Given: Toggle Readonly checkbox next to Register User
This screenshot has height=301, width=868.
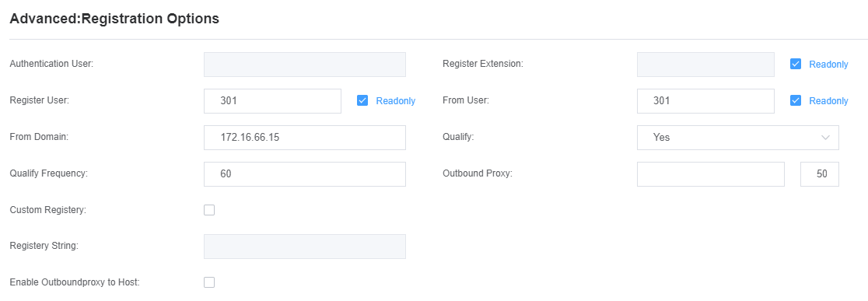Looking at the screenshot, I should click(x=362, y=100).
